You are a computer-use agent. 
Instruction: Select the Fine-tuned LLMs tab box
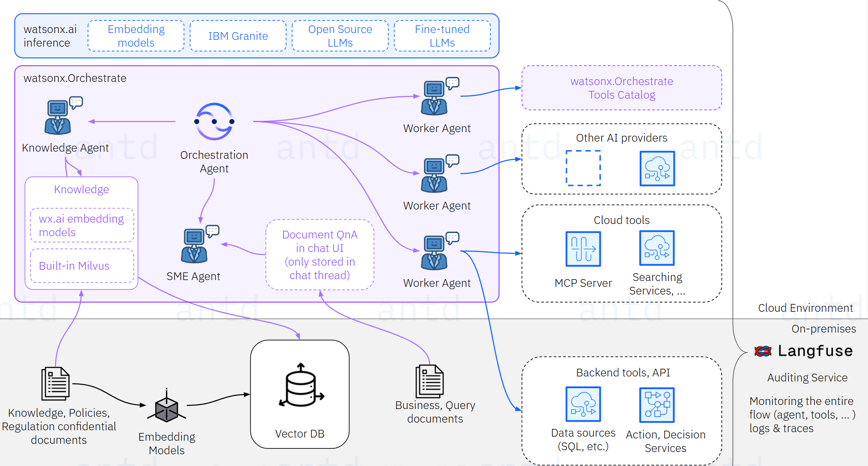pos(442,36)
